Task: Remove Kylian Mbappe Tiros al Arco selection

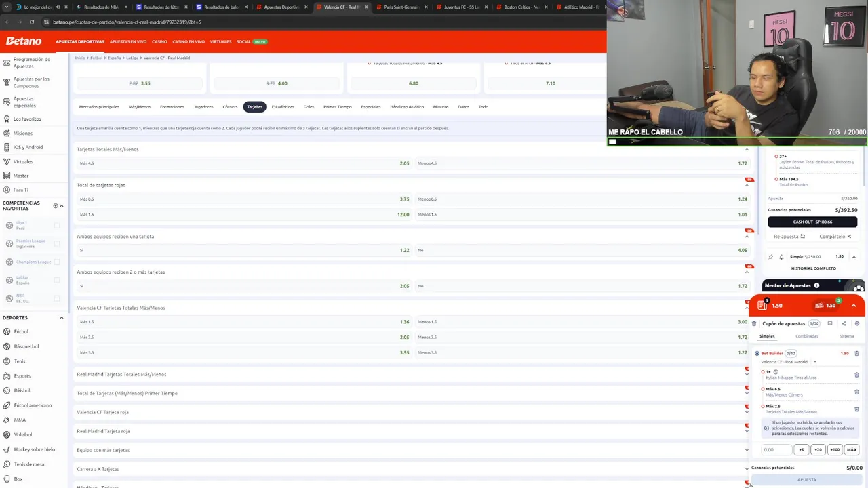Action: click(856, 375)
